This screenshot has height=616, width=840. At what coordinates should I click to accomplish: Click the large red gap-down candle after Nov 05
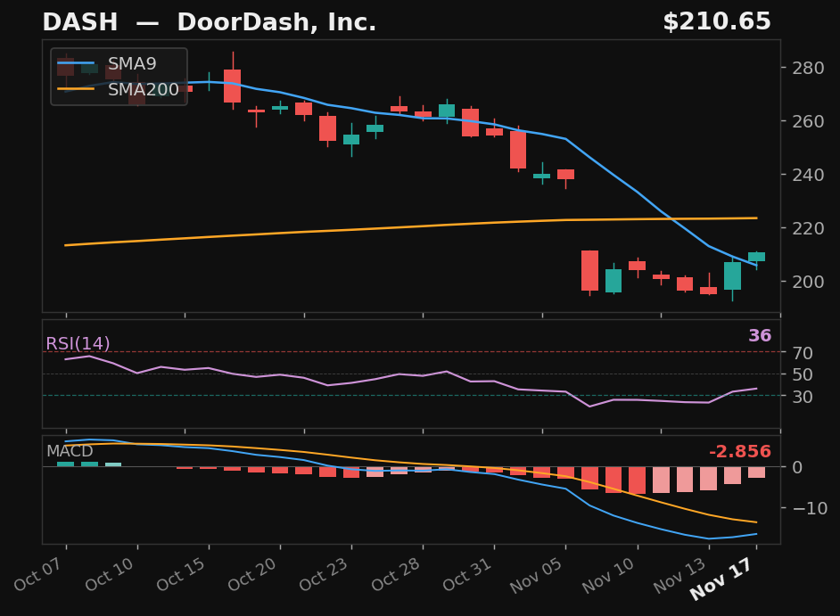click(x=589, y=271)
